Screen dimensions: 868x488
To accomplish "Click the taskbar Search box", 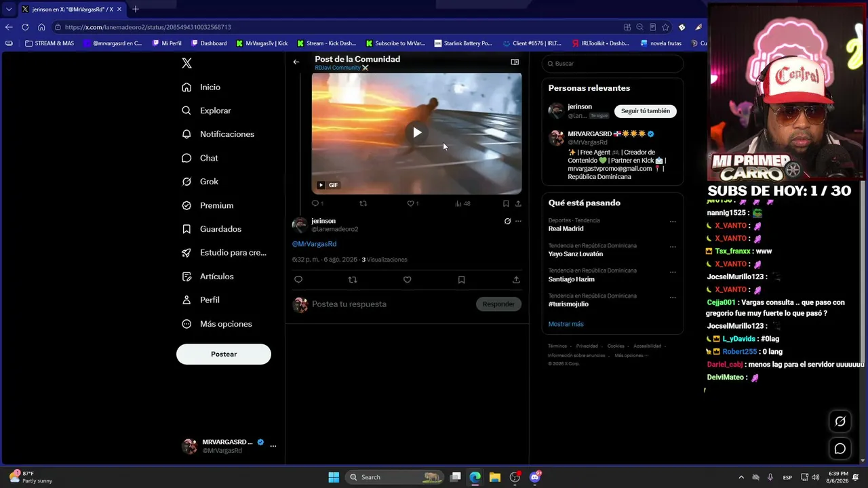I will point(395,477).
